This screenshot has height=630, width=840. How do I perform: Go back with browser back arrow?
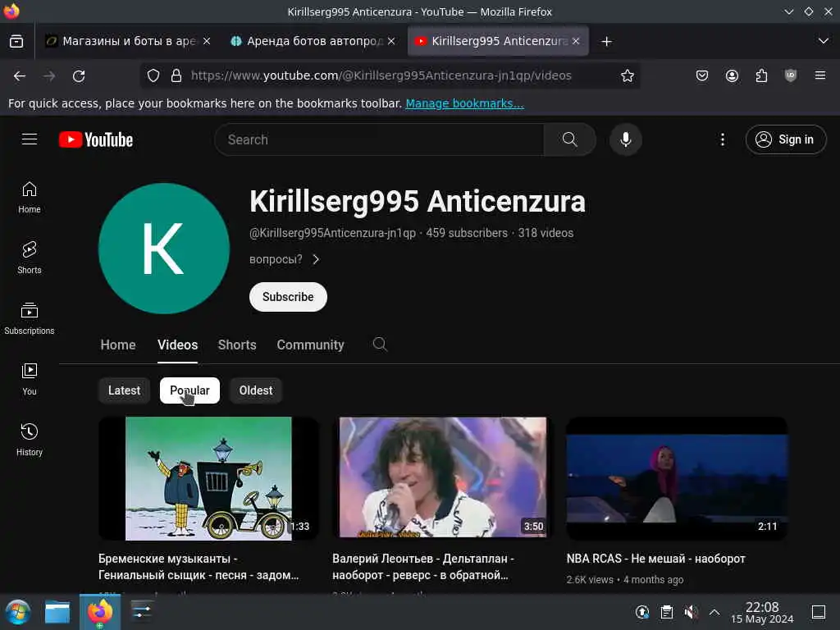[20, 76]
